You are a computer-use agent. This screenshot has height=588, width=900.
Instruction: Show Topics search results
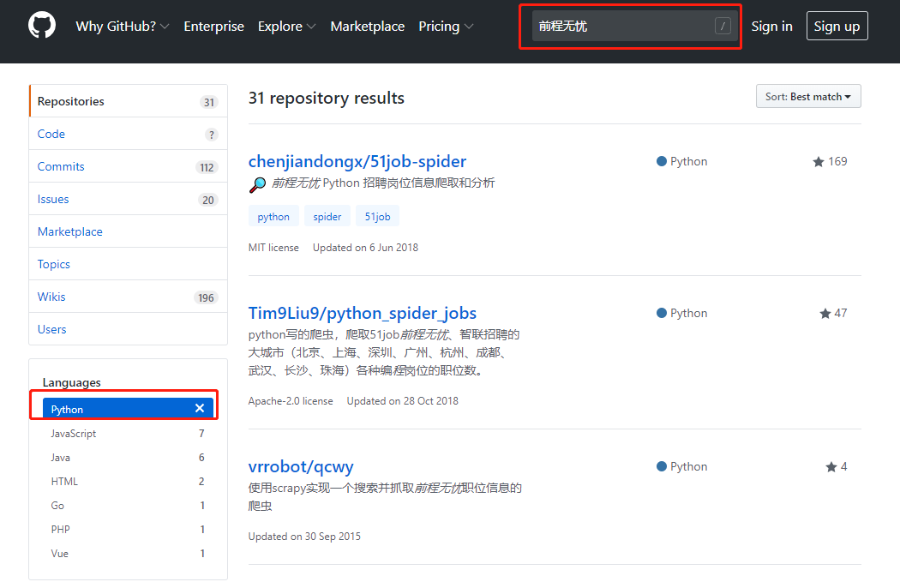[x=128, y=264]
